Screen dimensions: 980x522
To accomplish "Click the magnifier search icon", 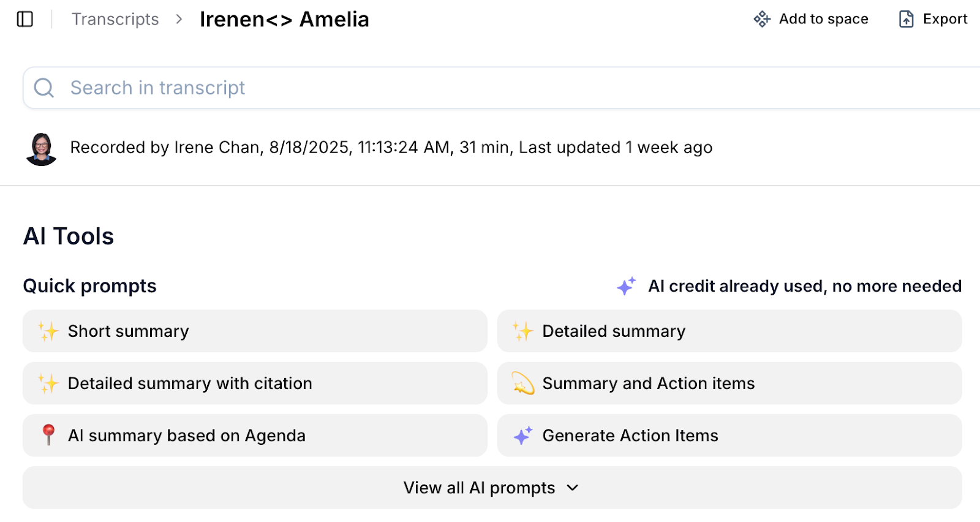I will pos(44,88).
